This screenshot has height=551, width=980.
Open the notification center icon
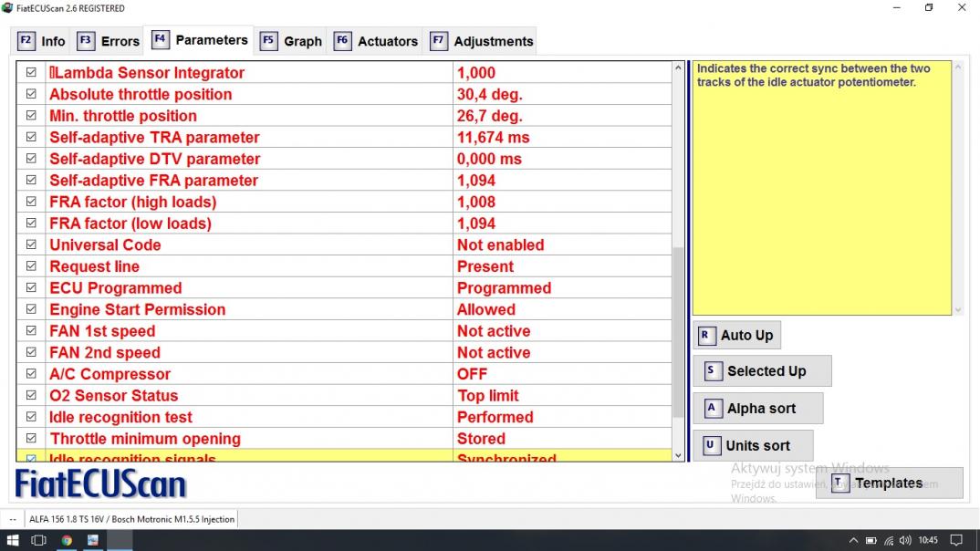[x=956, y=540]
